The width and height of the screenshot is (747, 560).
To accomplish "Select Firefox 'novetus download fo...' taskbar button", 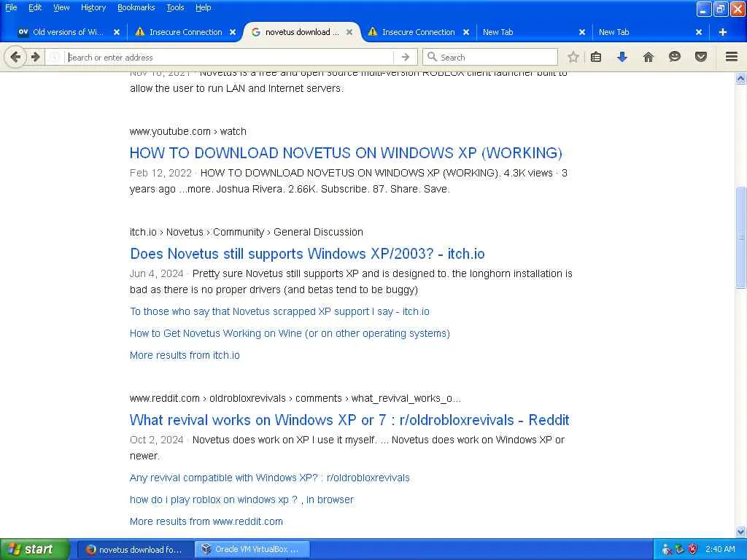I will [x=135, y=550].
